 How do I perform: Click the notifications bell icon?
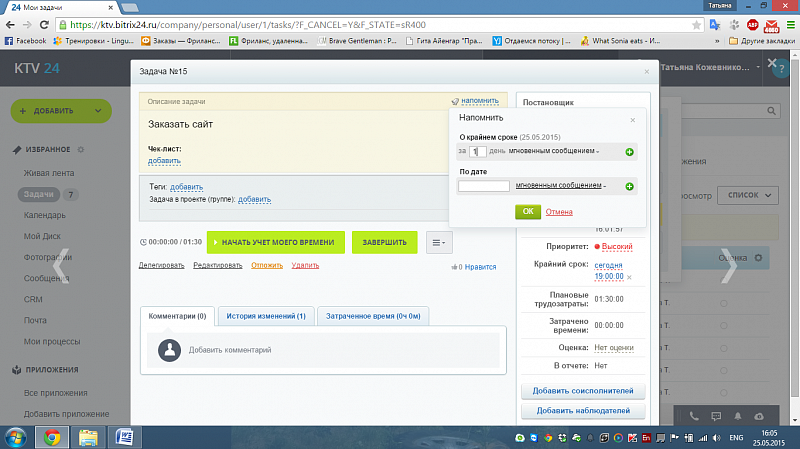[x=738, y=416]
